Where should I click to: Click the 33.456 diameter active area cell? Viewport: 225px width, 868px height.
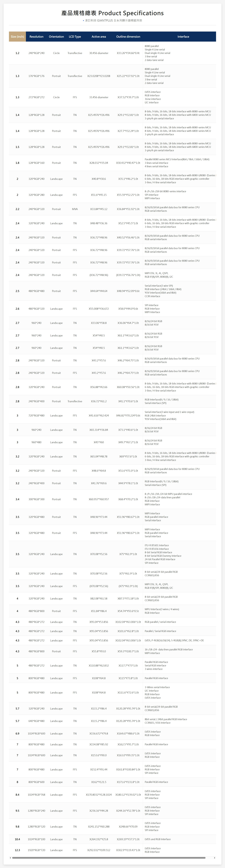pos(99,97)
